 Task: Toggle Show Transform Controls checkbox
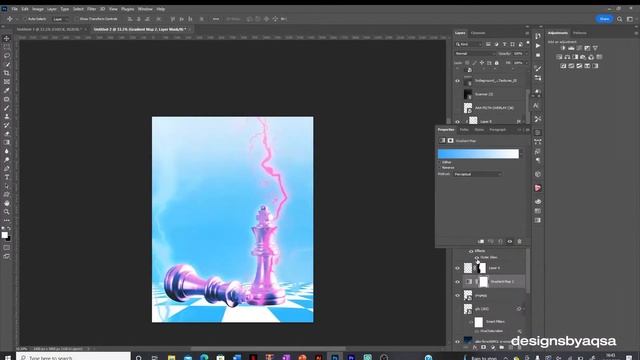76,19
